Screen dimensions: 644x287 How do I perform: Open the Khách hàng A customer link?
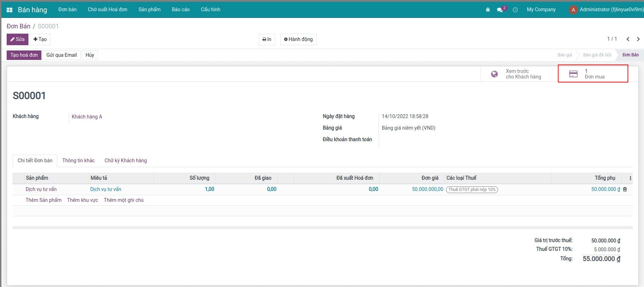(87, 117)
